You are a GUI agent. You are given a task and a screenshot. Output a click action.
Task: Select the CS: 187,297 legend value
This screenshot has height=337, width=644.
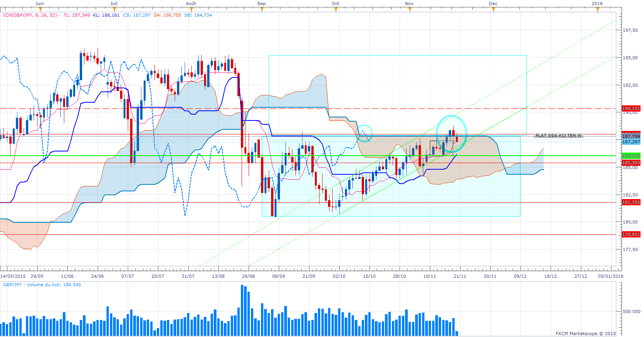[x=137, y=15]
